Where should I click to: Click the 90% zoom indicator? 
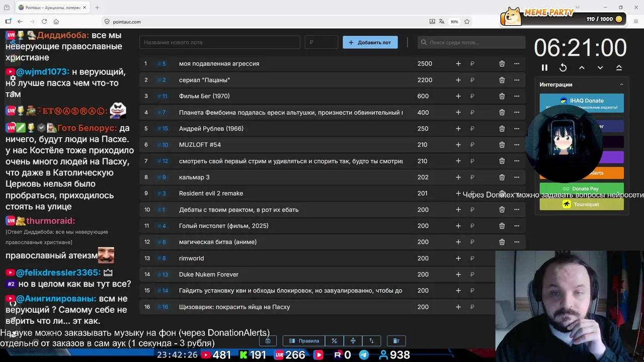[x=454, y=22]
